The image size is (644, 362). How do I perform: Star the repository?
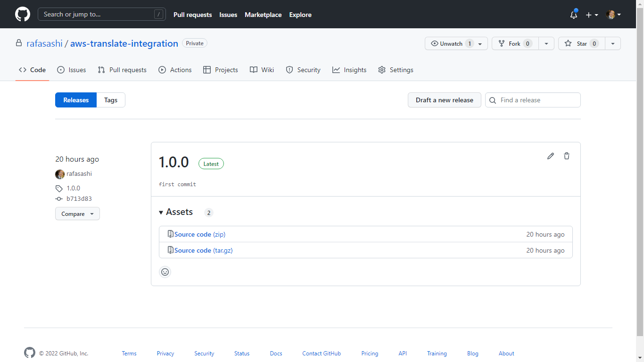581,43
